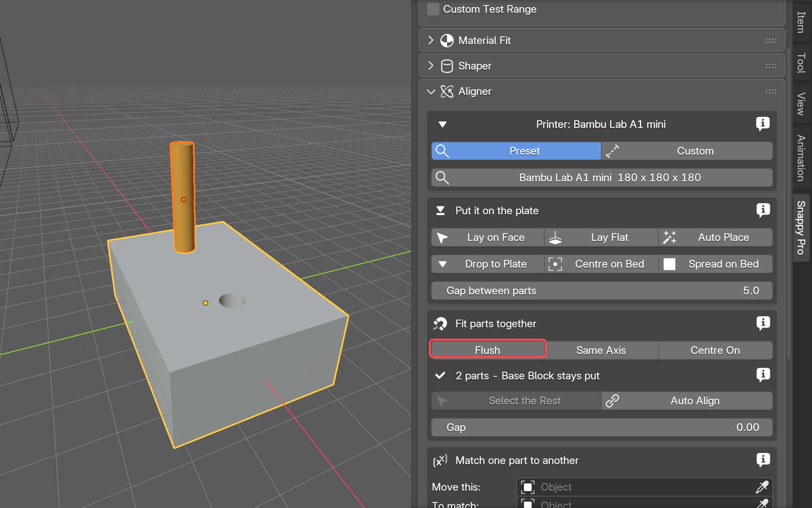Expand the Shaper panel
Viewport: 812px width, 508px height.
point(431,66)
